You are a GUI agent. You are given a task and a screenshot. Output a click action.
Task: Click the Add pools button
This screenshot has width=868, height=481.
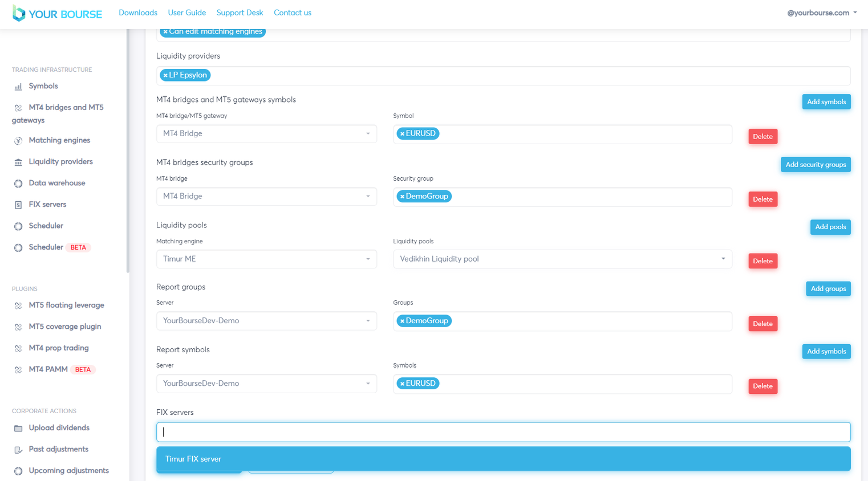pyautogui.click(x=830, y=227)
